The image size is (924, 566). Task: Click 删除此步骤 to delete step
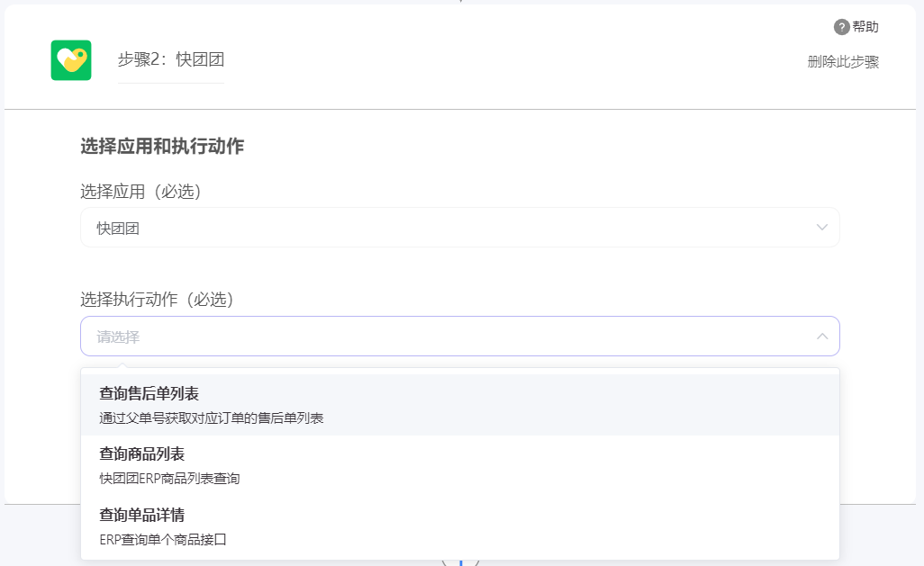(843, 62)
